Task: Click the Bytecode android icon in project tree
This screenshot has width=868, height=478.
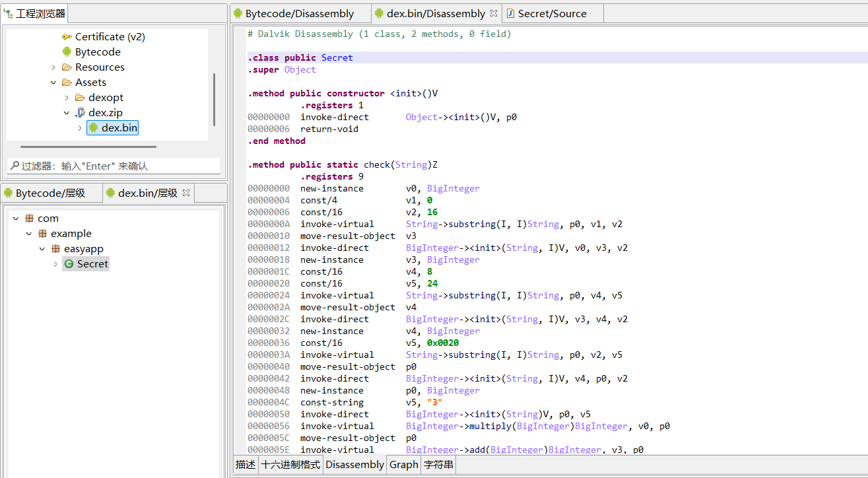Action: tap(67, 52)
